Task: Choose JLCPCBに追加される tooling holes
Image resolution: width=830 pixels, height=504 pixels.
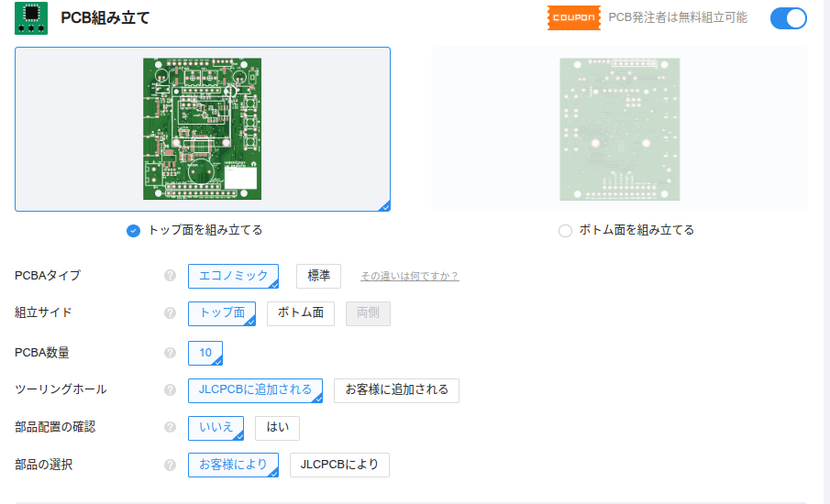Action: coord(255,390)
